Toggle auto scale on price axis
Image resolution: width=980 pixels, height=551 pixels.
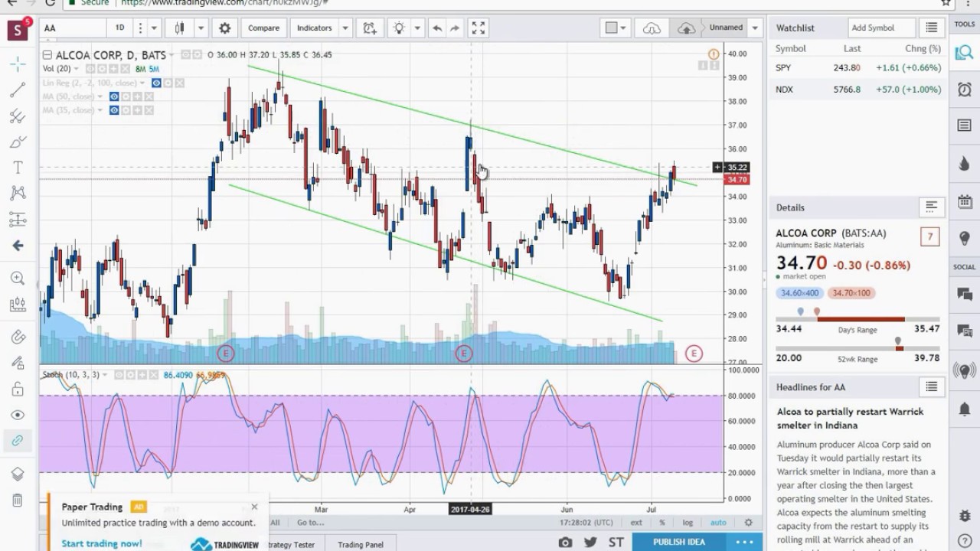coord(718,523)
